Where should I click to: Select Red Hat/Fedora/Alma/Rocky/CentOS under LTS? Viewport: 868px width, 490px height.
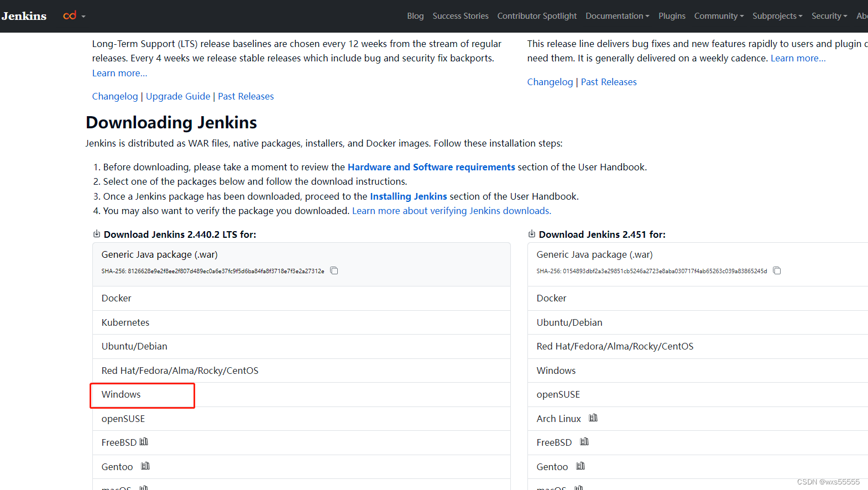301,371
